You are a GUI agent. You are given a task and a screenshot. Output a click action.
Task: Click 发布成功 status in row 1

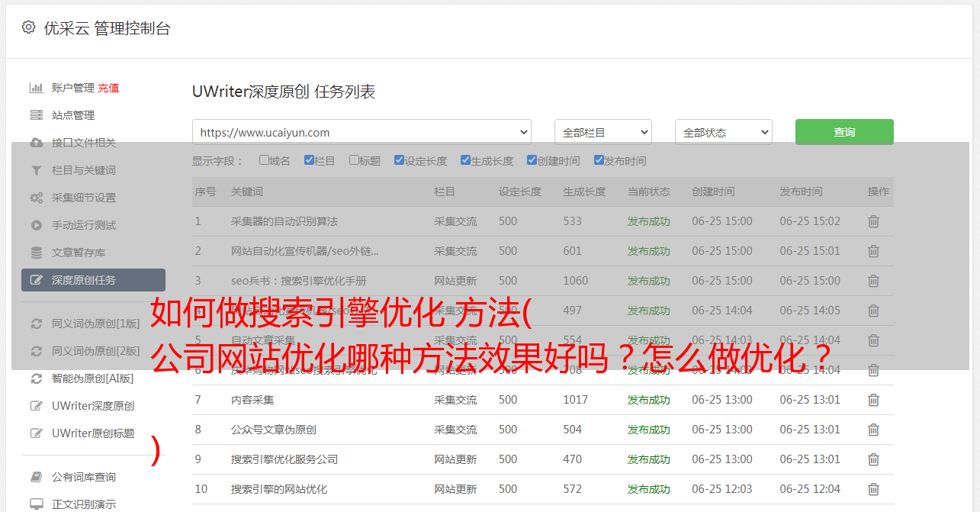pyautogui.click(x=649, y=221)
